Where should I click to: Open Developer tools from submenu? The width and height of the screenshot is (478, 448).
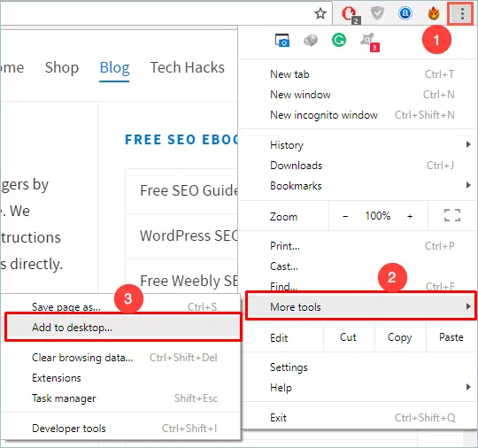120,429
